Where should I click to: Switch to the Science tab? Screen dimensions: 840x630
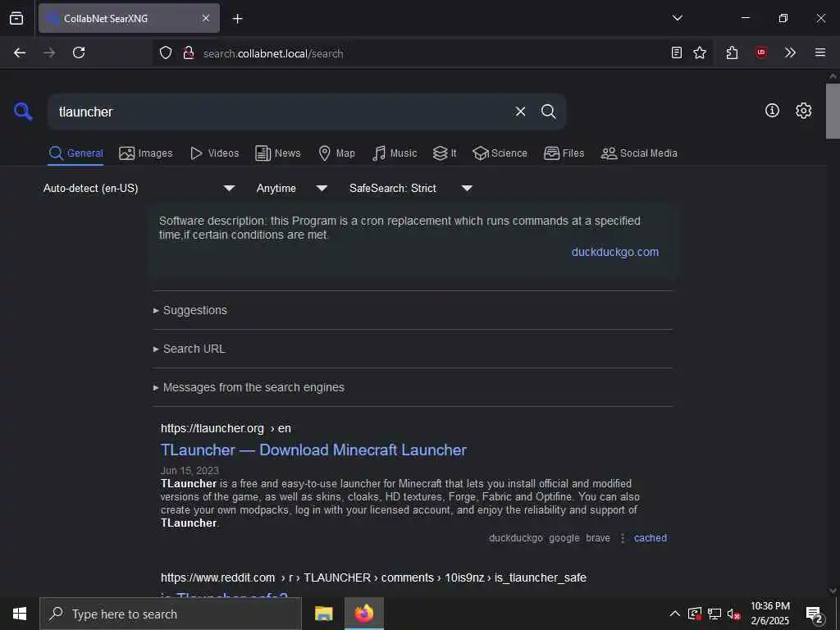point(500,153)
